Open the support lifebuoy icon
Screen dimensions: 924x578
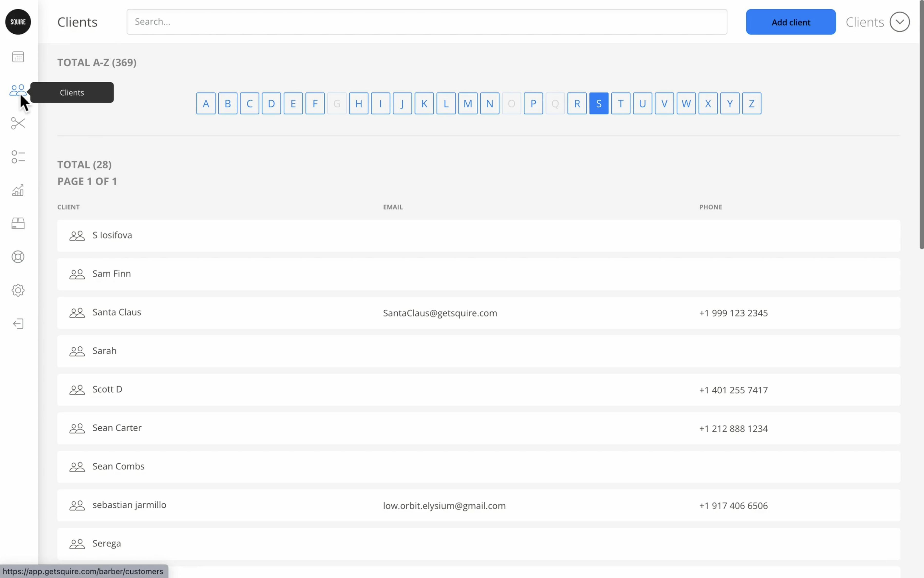pos(18,257)
